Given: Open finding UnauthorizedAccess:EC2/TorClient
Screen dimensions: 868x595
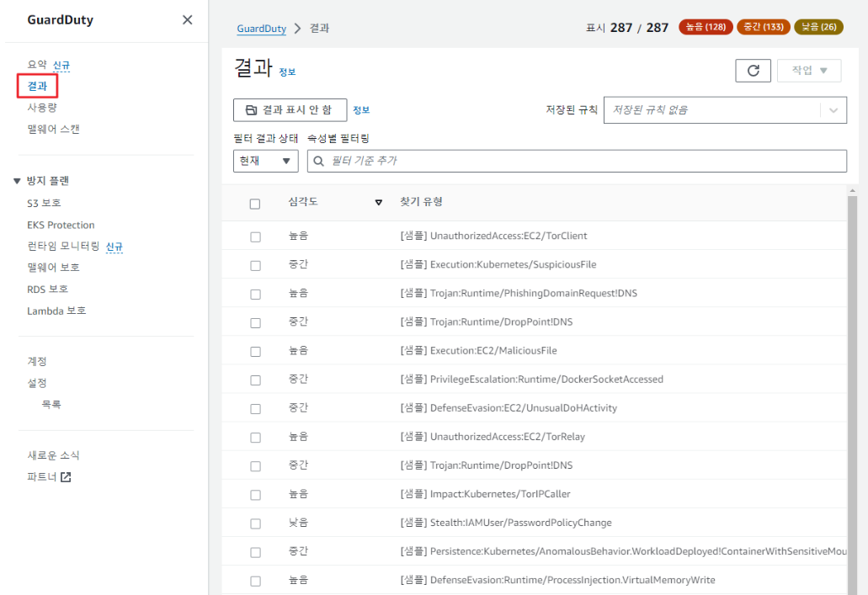Looking at the screenshot, I should 493,236.
